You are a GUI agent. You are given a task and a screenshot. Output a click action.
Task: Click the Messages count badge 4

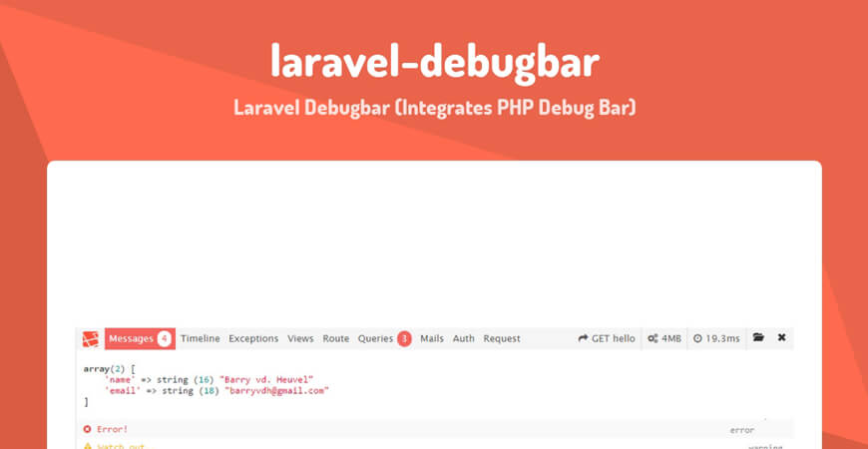[x=164, y=339]
